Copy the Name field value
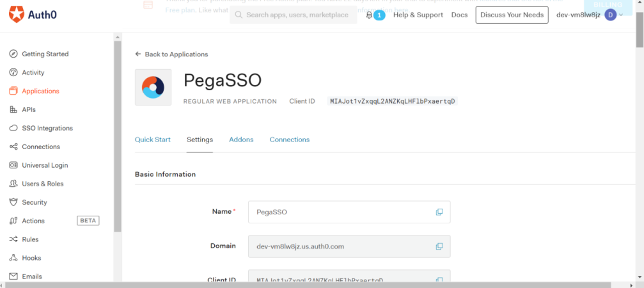 coord(439,212)
